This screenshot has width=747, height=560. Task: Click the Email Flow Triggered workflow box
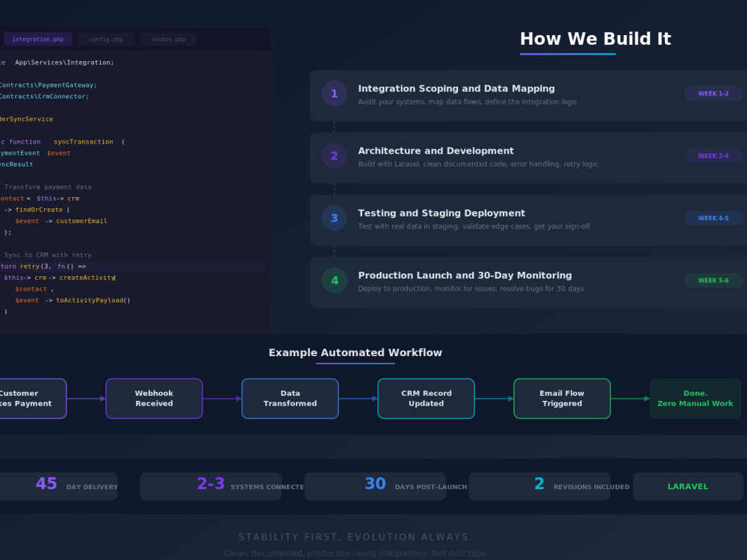(562, 399)
